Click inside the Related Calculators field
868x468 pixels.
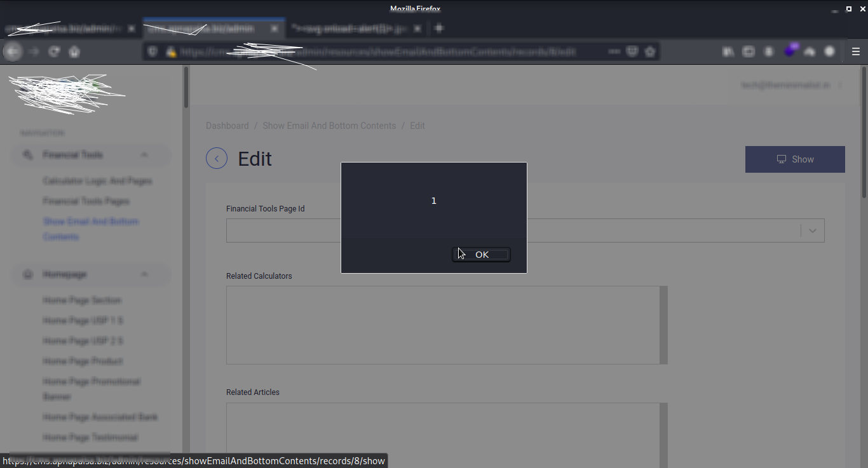coord(445,324)
